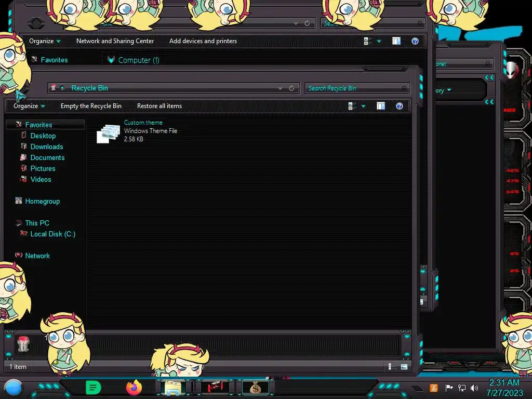
Task: Open network status icon in tray
Action: tap(462, 388)
